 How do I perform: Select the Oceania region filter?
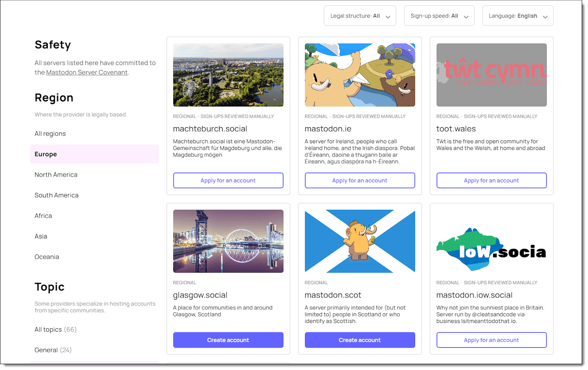47,256
